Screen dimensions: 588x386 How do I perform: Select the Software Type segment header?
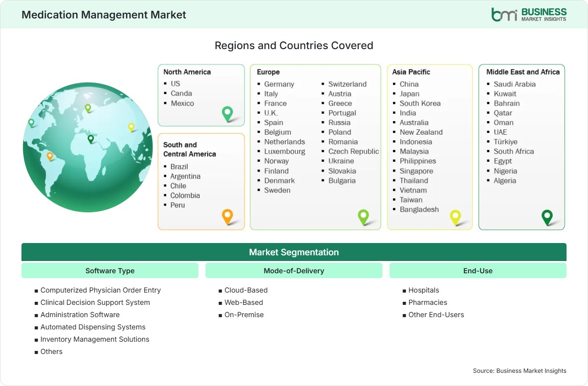click(x=110, y=271)
